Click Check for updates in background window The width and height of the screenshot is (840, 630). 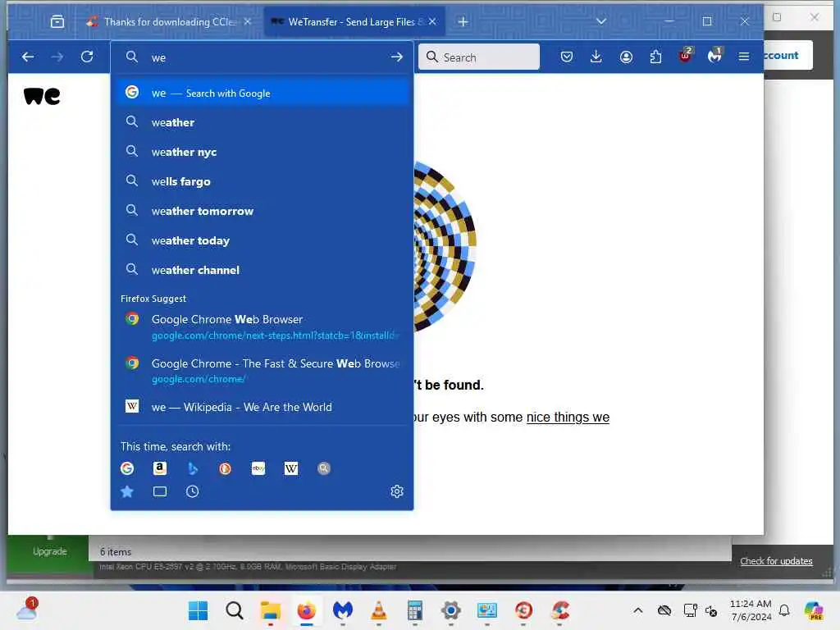[776, 561]
